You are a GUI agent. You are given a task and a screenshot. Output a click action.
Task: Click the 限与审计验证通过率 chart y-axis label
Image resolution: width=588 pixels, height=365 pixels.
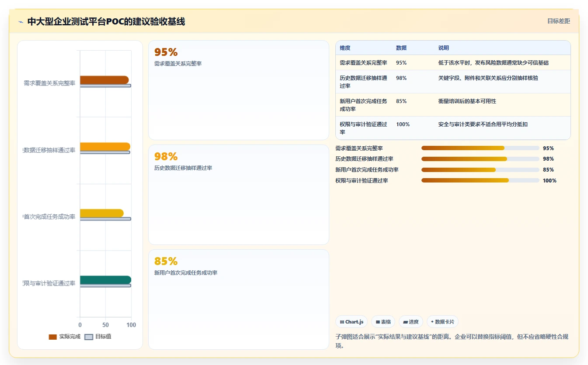tap(49, 283)
